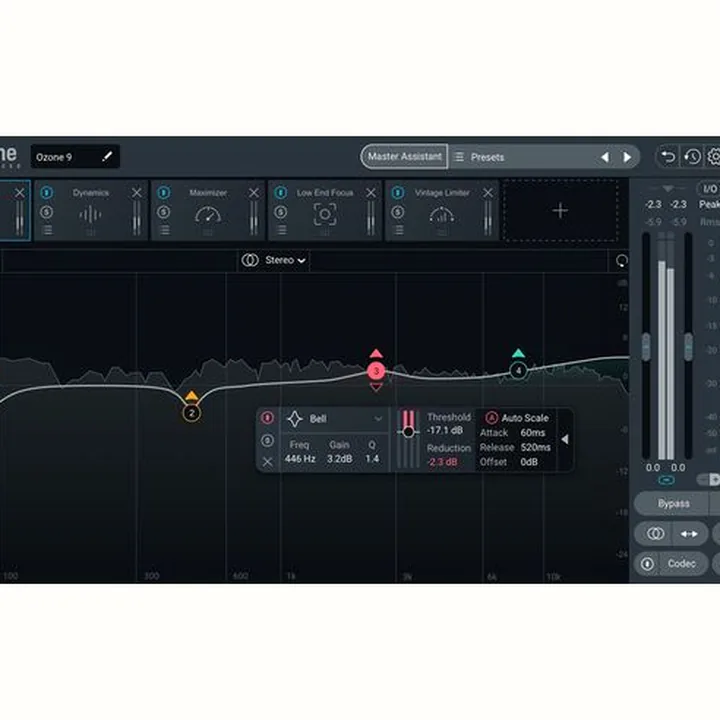720x720 pixels.
Task: Toggle the Vintage Limiter power button
Action: (x=398, y=192)
